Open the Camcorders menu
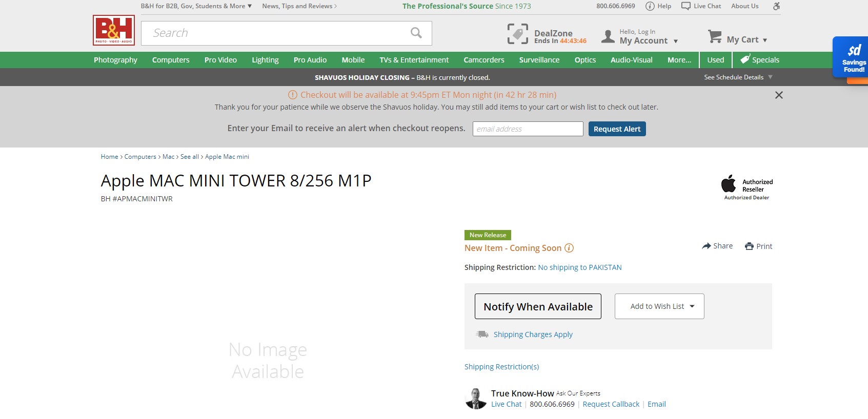The image size is (868, 419). (x=484, y=60)
